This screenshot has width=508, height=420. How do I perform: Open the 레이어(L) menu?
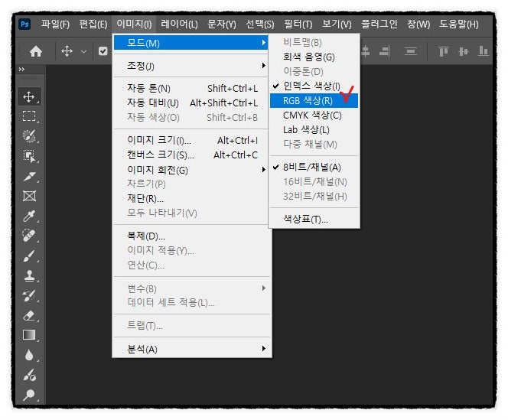[179, 24]
